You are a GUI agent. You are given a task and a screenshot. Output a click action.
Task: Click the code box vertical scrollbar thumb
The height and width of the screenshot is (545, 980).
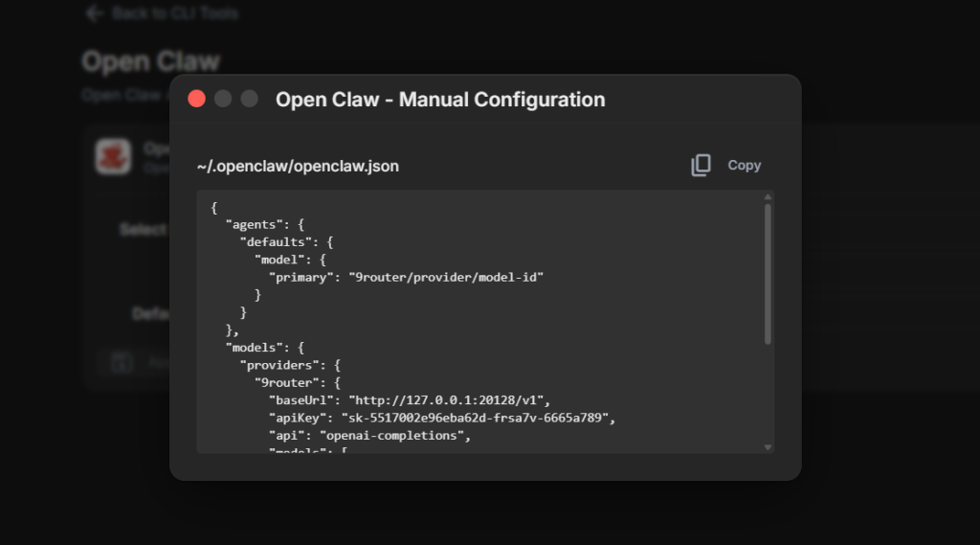pos(768,274)
